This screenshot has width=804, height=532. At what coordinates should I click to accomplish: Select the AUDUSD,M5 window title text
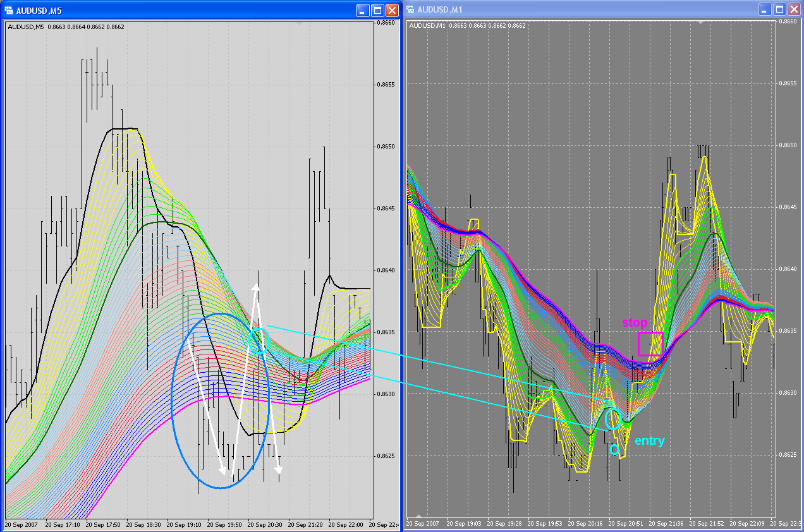pyautogui.click(x=39, y=11)
